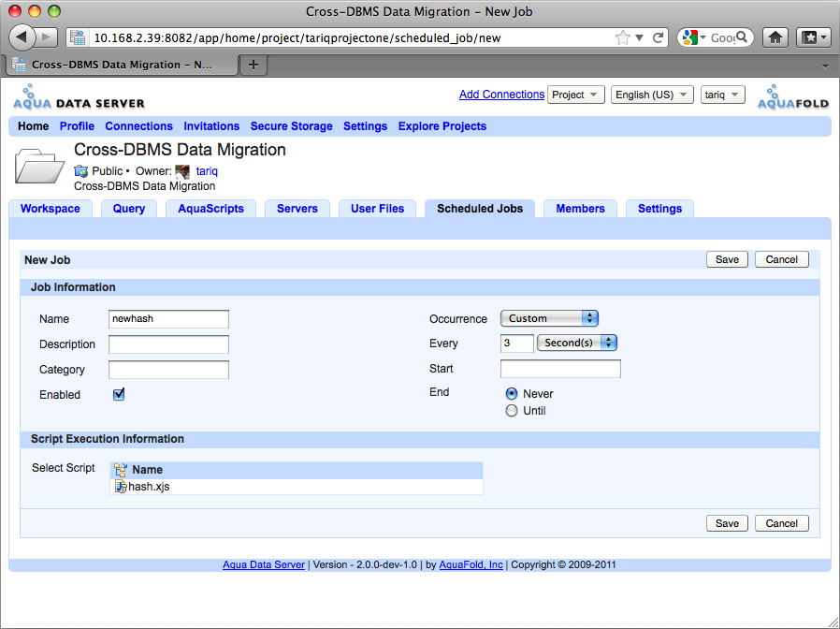Click the Public globe icon
Viewport: 840px width, 629px height.
pos(80,171)
